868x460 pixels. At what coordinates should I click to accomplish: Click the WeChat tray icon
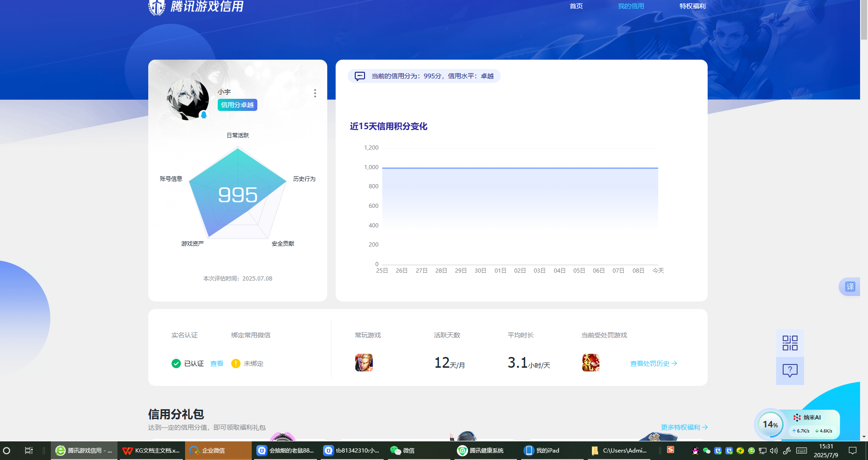click(707, 451)
